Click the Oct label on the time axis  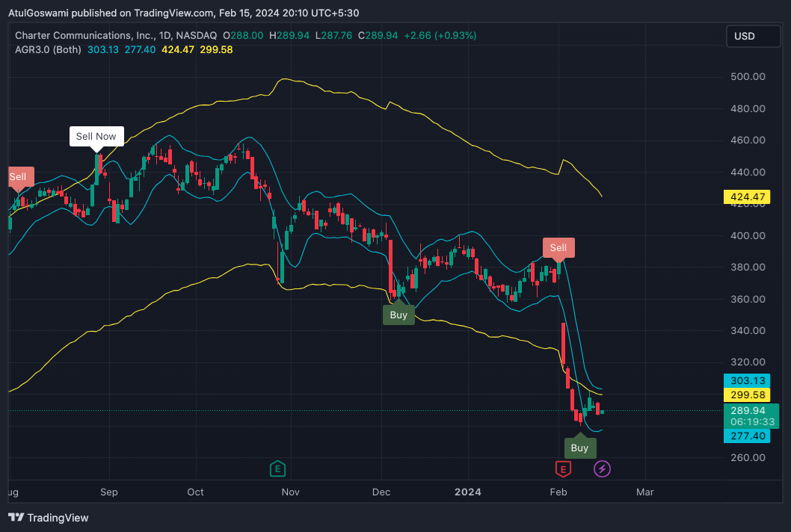click(195, 492)
